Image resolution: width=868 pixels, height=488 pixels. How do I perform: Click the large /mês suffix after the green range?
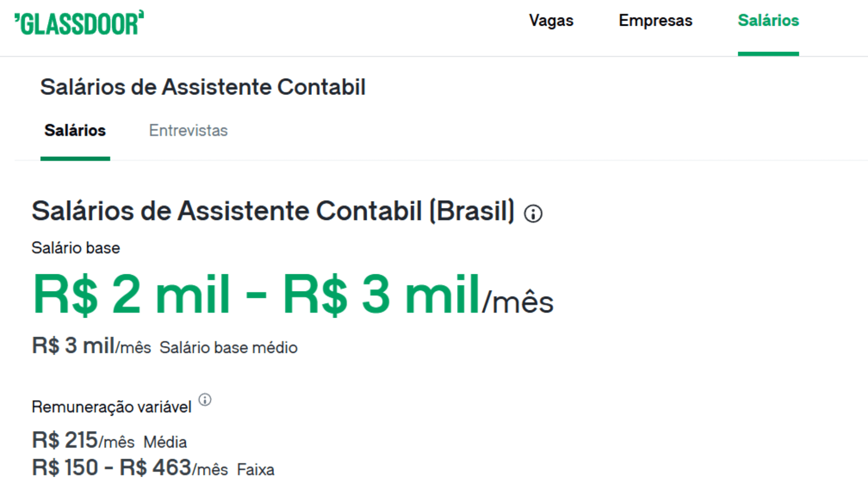(x=518, y=303)
